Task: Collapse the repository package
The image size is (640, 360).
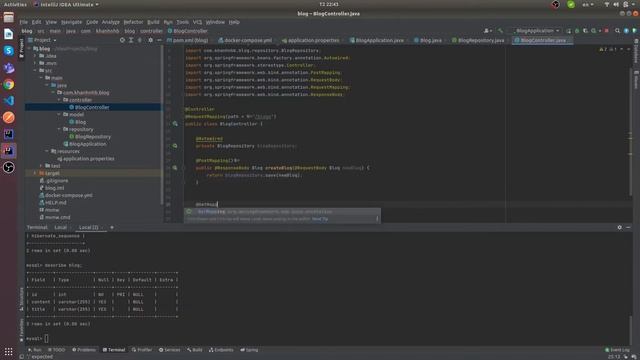Action: tap(59, 129)
